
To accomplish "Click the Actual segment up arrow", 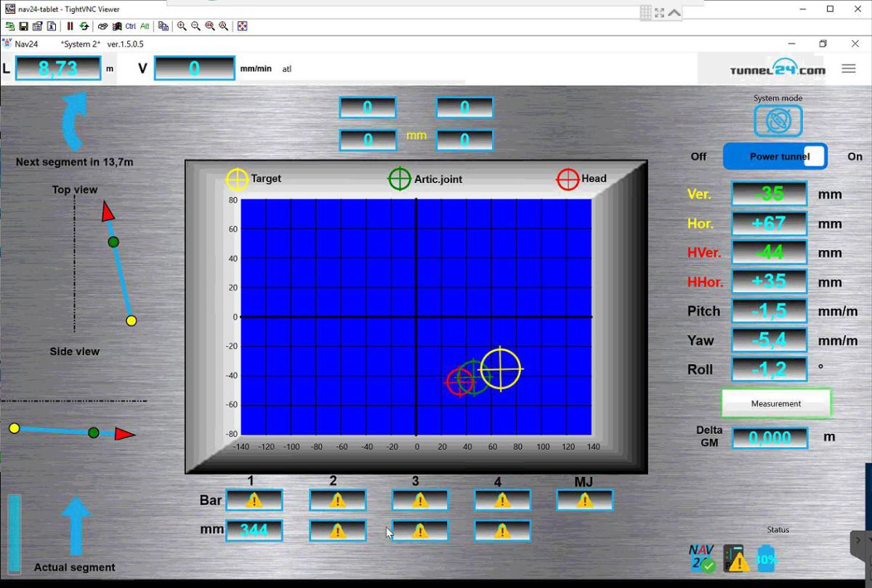I will [x=76, y=526].
